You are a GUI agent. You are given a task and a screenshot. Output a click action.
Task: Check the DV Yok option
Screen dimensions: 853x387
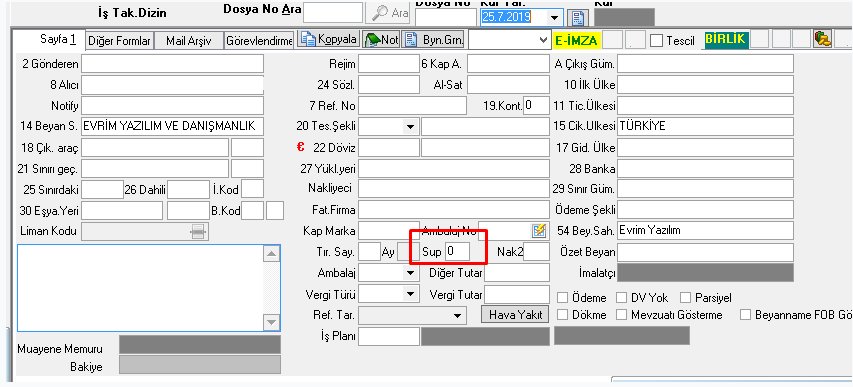[x=622, y=298]
